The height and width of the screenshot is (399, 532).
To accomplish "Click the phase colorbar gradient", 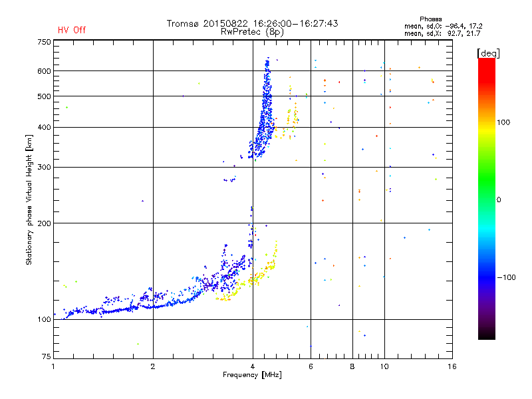I will pos(487,198).
